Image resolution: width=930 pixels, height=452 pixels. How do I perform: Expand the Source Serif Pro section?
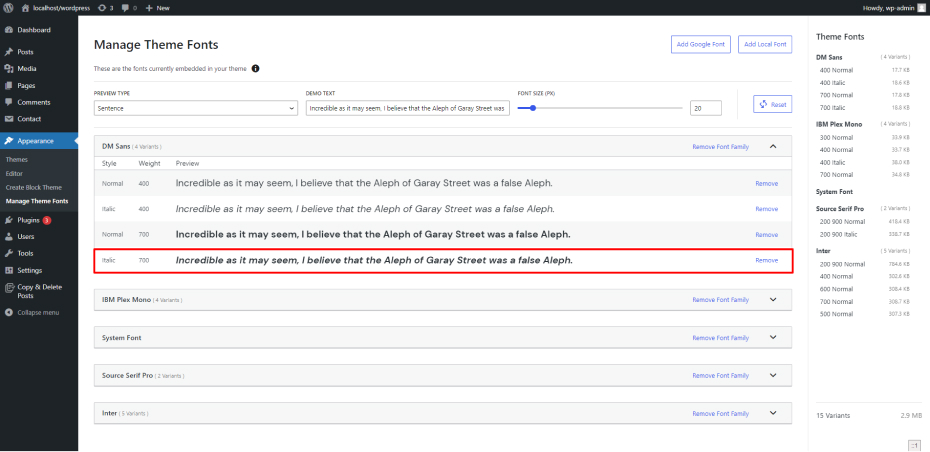(x=773, y=376)
